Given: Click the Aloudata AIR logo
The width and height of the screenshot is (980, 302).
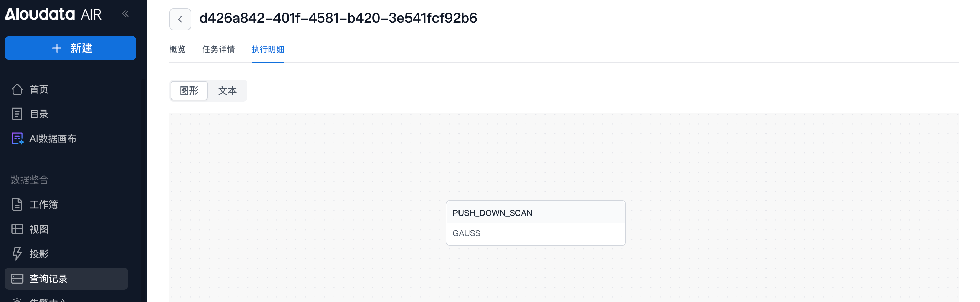Looking at the screenshot, I should pyautogui.click(x=53, y=14).
